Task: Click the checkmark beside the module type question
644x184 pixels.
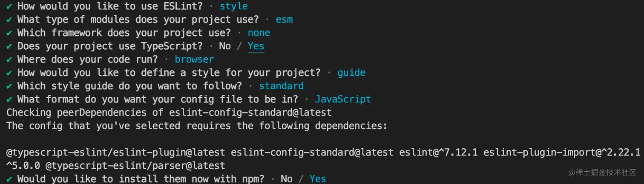Action: pos(9,20)
